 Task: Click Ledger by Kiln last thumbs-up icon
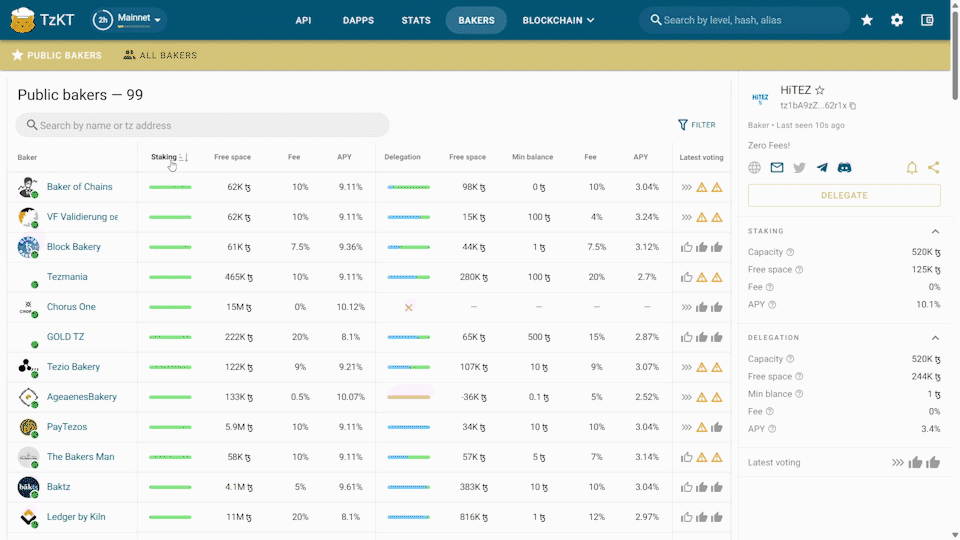click(x=717, y=517)
